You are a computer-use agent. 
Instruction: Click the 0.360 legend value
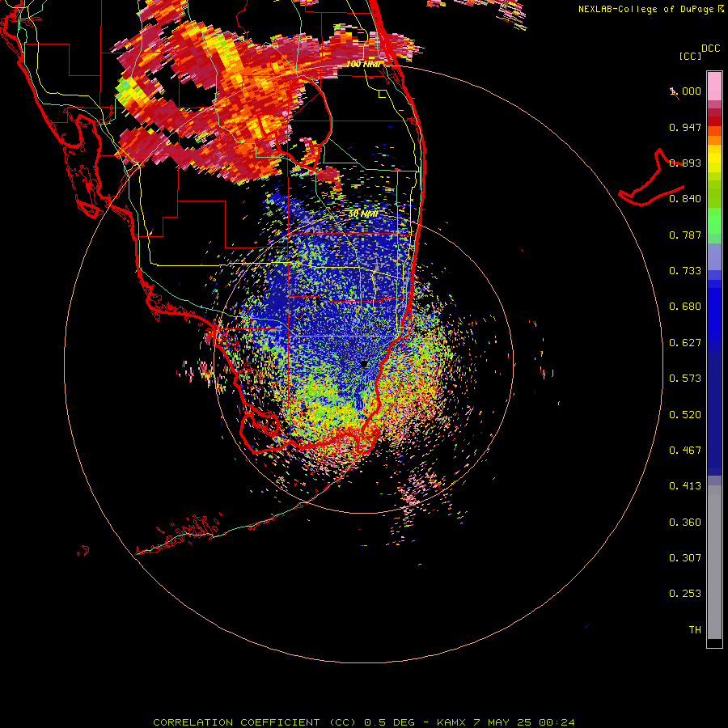pyautogui.click(x=685, y=523)
